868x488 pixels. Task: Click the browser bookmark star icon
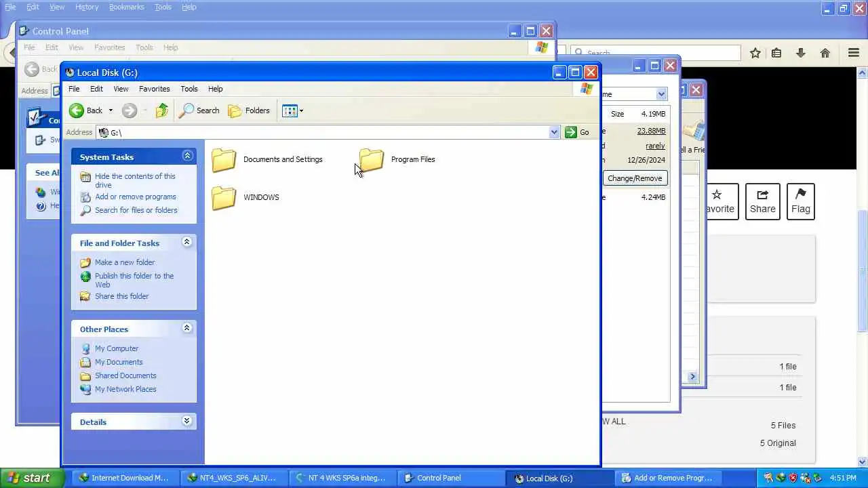(755, 53)
